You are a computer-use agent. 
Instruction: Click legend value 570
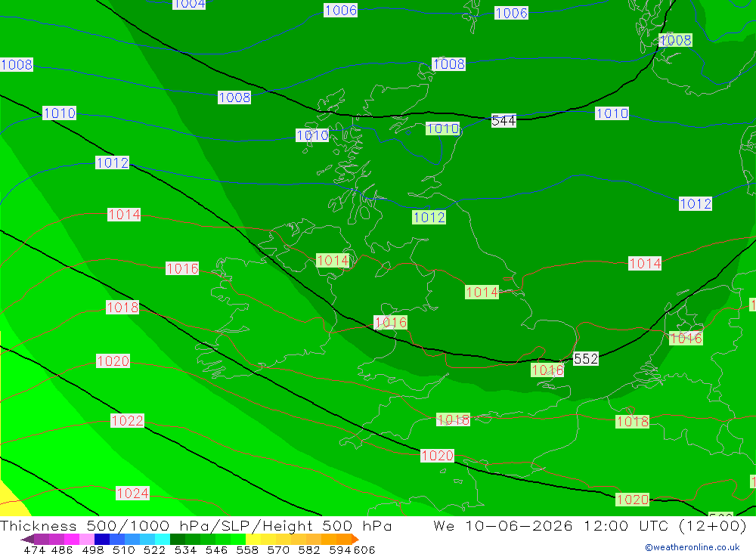pos(277,549)
